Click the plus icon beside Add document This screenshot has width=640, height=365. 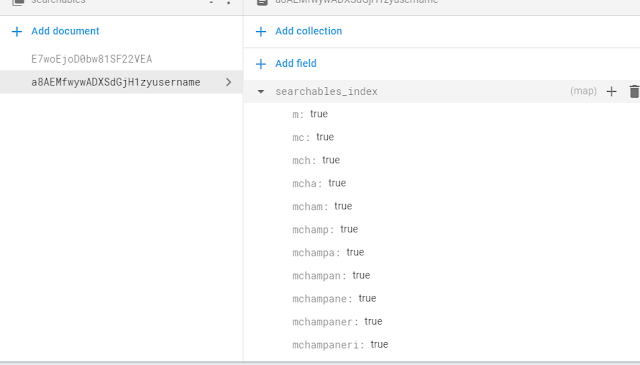click(17, 31)
